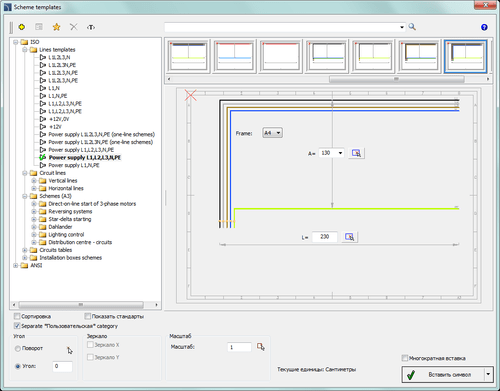Toggle the Зеркало X checkbox
500x391 pixels.
pos(90,345)
